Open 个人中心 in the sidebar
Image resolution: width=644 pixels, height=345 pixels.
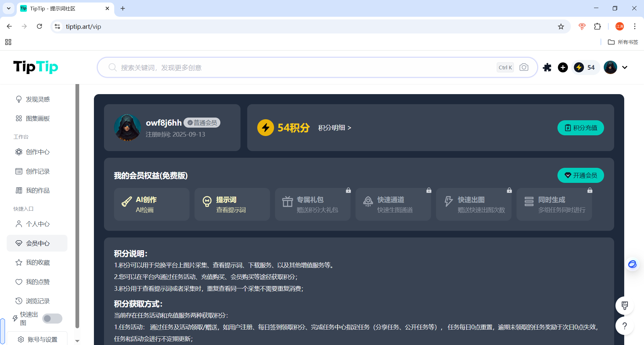[x=37, y=224]
